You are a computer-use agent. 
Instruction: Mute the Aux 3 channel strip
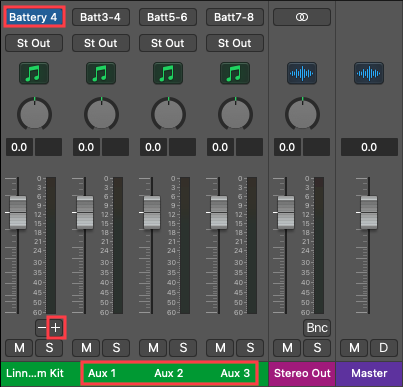point(220,348)
